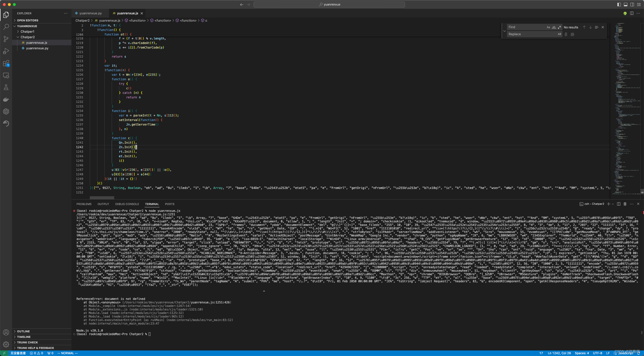The height and width of the screenshot is (356, 644).
Task: Toggle Use Regular Expression in Find
Action: pyautogui.click(x=559, y=27)
